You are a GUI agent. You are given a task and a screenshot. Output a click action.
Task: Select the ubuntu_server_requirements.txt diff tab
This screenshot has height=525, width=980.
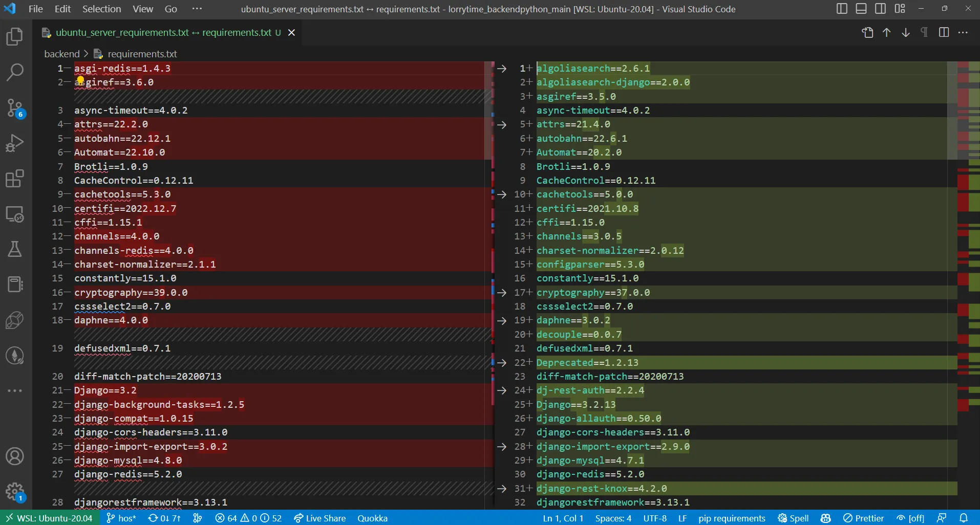pyautogui.click(x=163, y=33)
